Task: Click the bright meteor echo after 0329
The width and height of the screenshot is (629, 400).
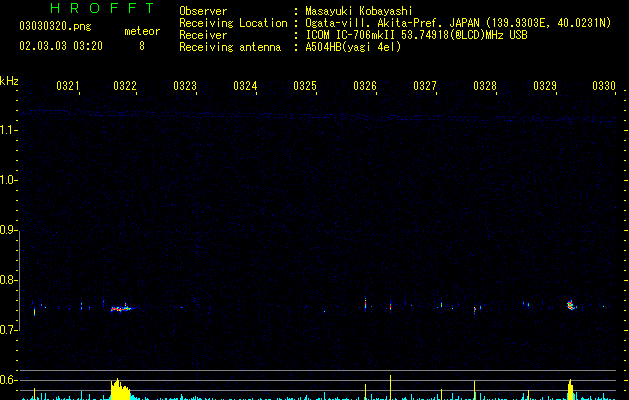Action: pyautogui.click(x=571, y=305)
